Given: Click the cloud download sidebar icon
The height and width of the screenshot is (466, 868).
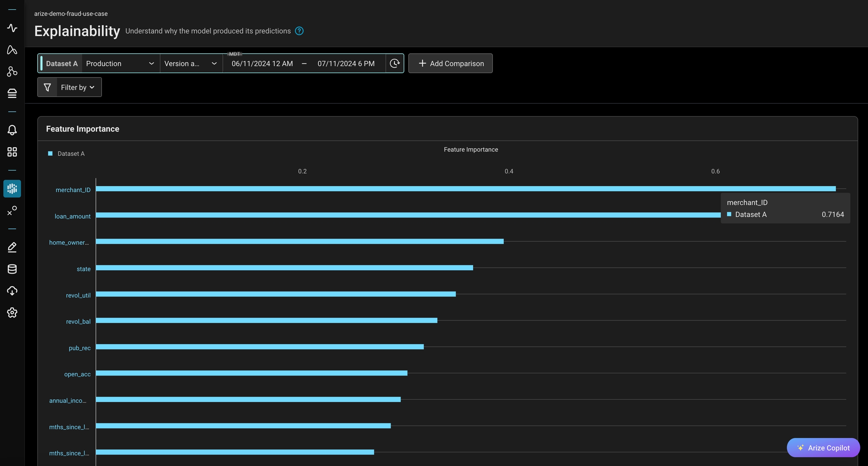Looking at the screenshot, I should (x=12, y=291).
